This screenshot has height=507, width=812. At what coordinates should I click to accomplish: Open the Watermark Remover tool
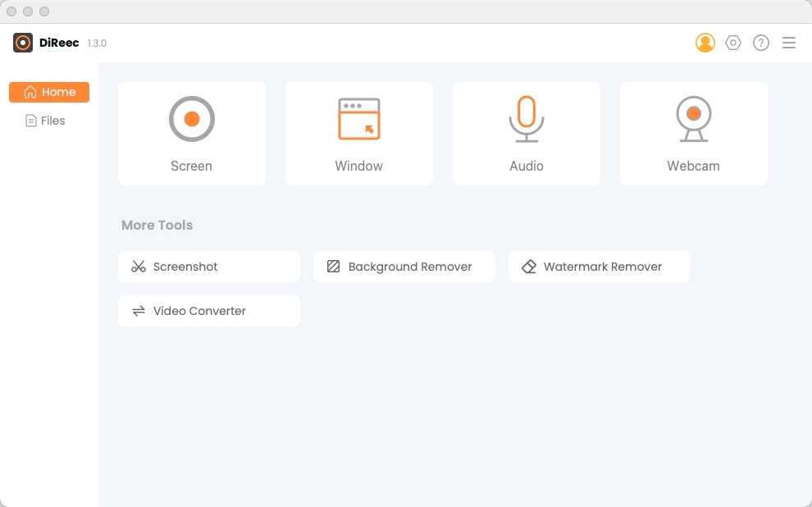pyautogui.click(x=600, y=267)
